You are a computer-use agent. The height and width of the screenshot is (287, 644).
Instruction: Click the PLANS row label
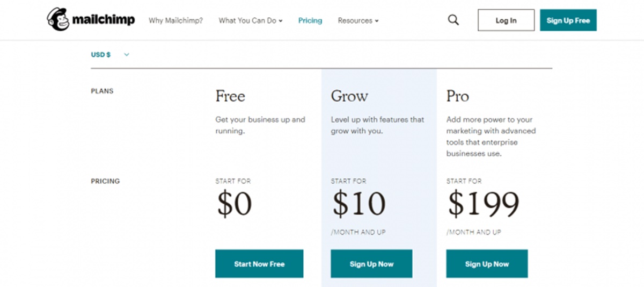tap(102, 91)
